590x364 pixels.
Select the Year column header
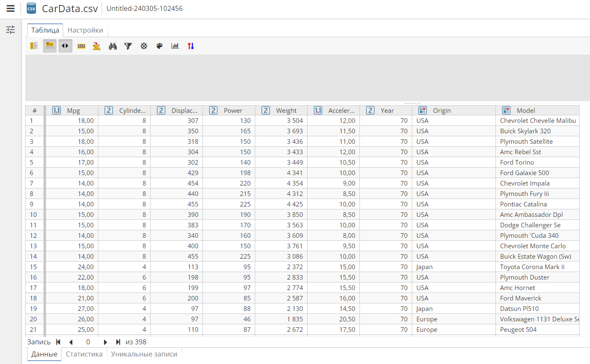tap(386, 110)
